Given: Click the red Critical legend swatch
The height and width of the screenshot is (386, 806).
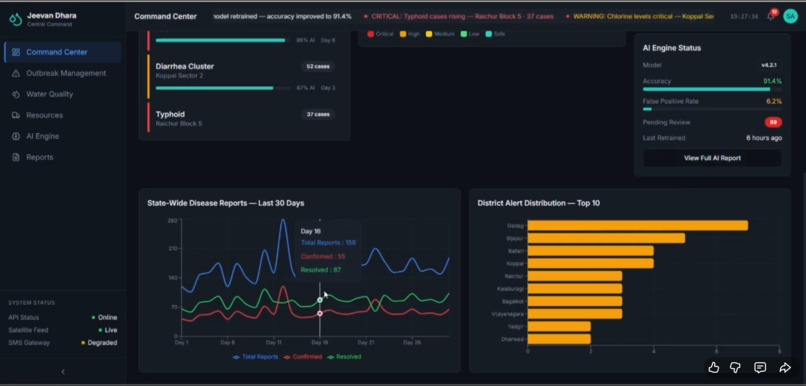Looking at the screenshot, I should pyautogui.click(x=370, y=34).
